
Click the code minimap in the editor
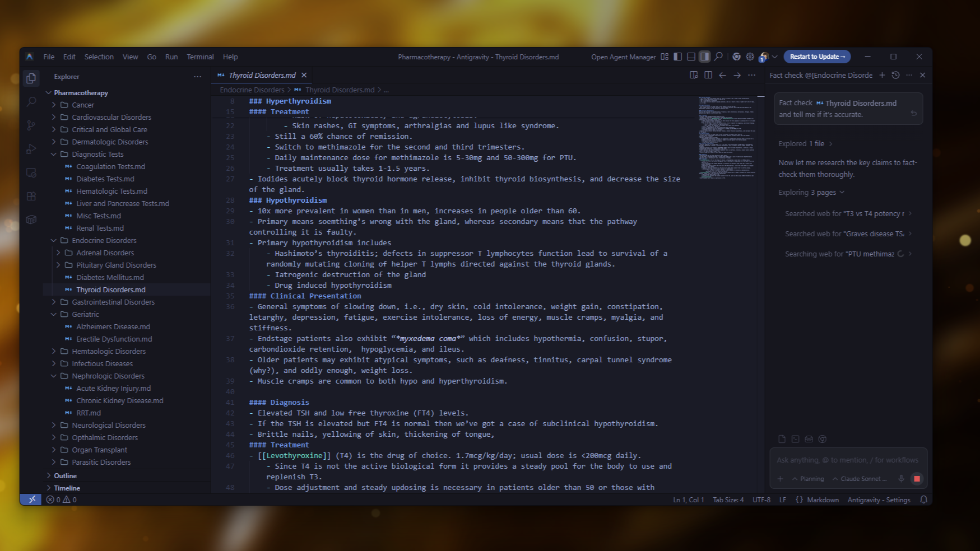[726, 137]
